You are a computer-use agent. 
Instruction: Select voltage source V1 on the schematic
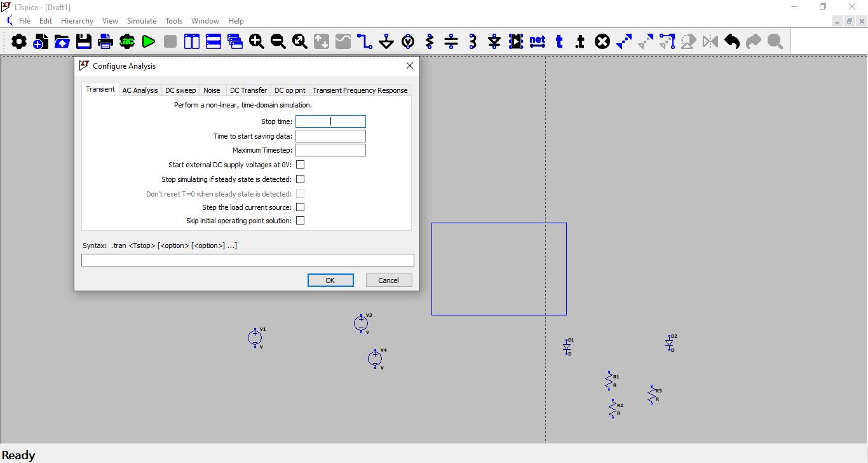(x=255, y=338)
